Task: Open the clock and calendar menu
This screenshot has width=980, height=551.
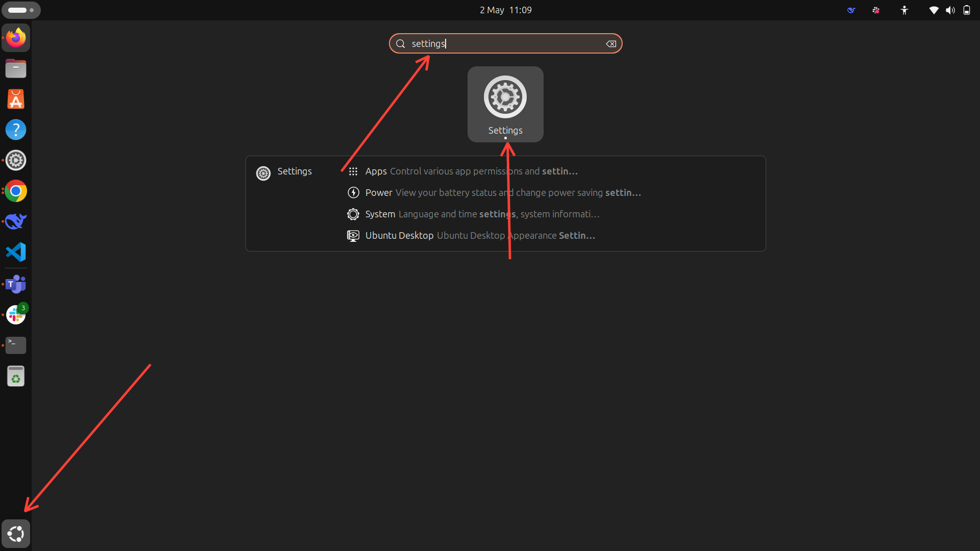Action: pos(505,10)
